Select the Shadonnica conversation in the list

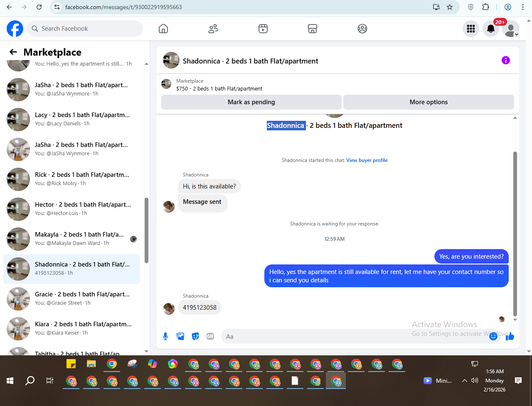(x=72, y=269)
